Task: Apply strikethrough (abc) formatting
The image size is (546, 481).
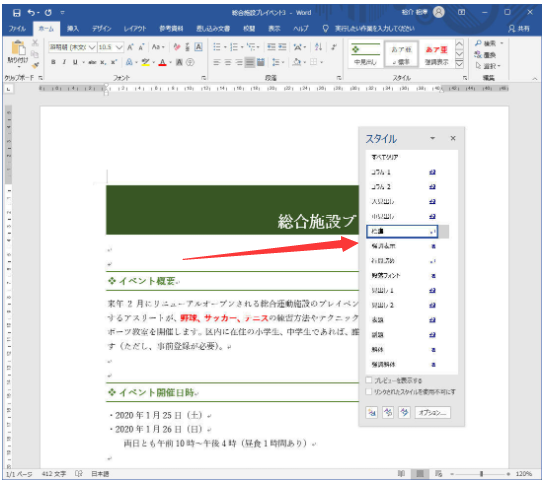Action: [x=92, y=62]
